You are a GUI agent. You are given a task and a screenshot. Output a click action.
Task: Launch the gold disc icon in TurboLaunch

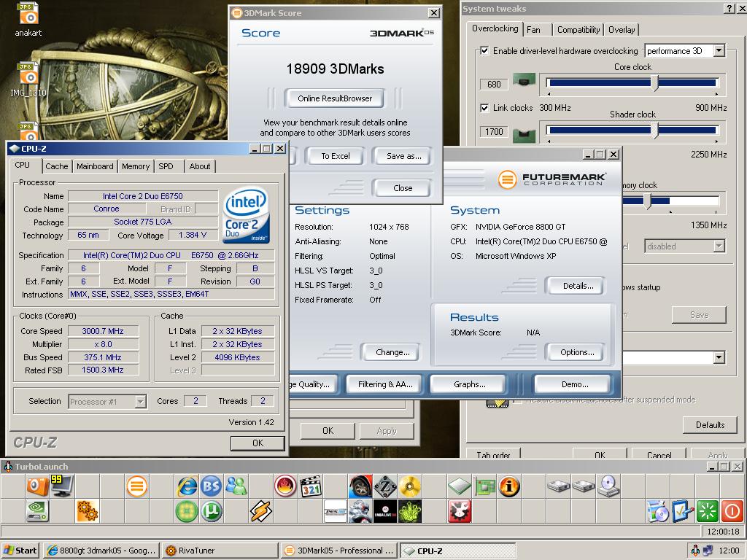(x=410, y=486)
